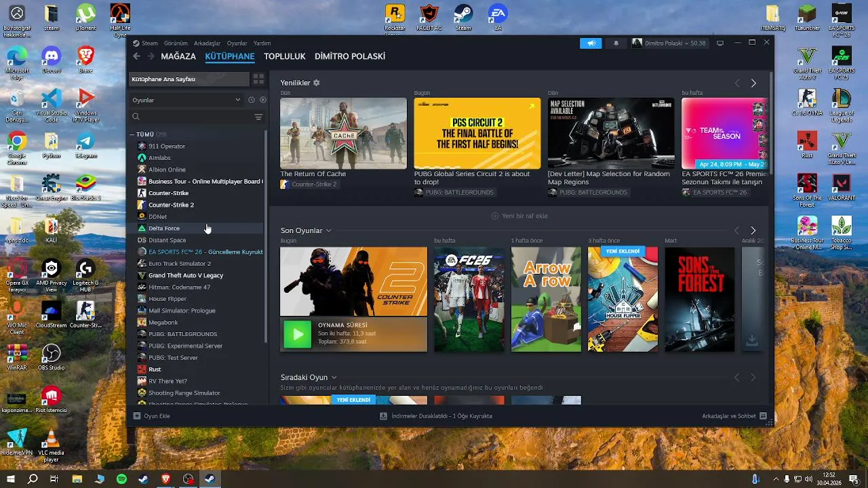This screenshot has height=488, width=868.
Task: Click Yeni bir raf ekle
Action: [x=519, y=216]
